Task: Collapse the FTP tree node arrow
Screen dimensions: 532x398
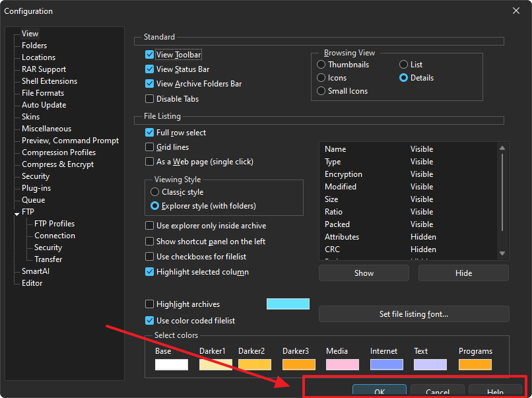Action: [17, 214]
